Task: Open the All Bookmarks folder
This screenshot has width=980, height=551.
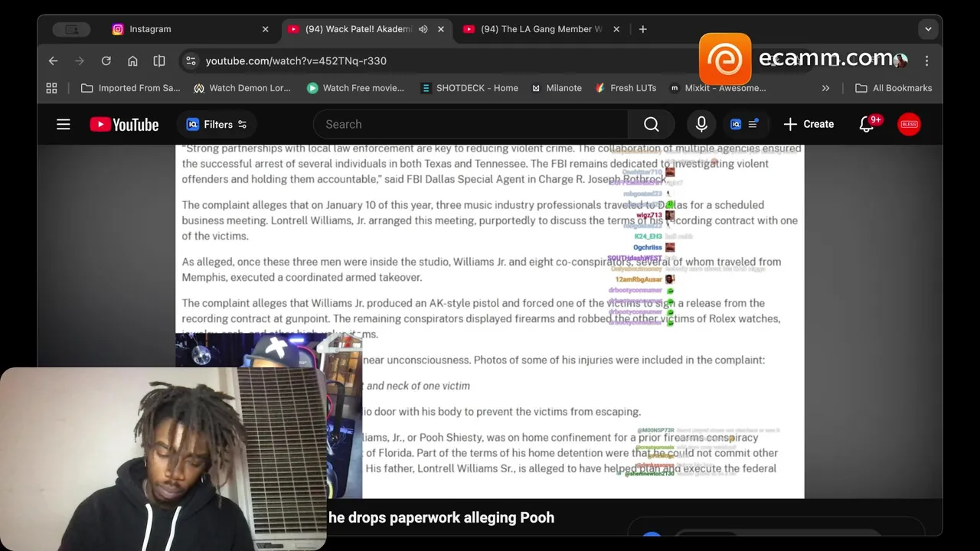Action: coord(893,88)
